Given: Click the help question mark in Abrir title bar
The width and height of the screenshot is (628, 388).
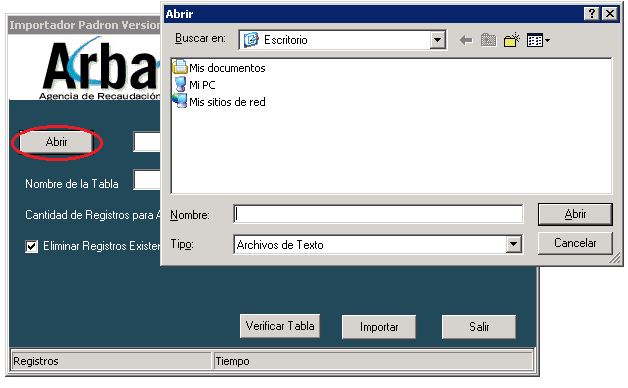Looking at the screenshot, I should pyautogui.click(x=592, y=14).
